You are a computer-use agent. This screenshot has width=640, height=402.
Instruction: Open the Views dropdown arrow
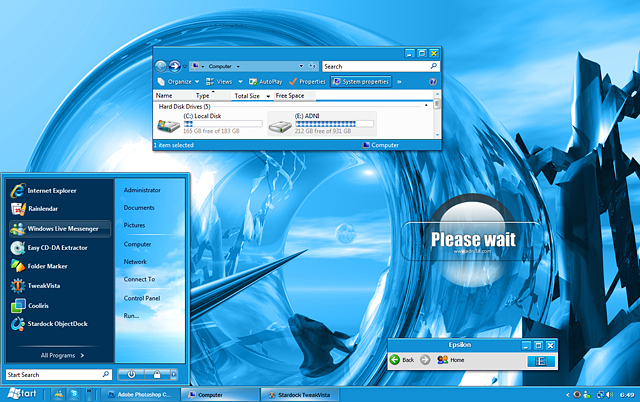[x=238, y=81]
